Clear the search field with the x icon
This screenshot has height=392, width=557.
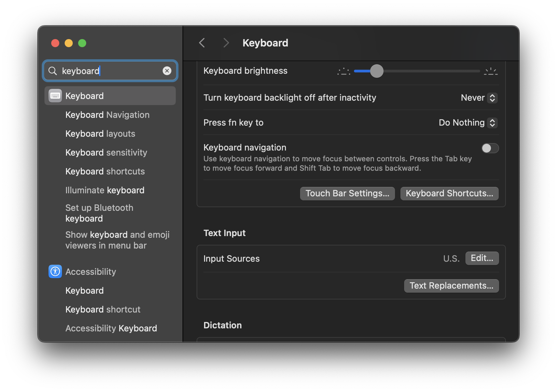167,71
